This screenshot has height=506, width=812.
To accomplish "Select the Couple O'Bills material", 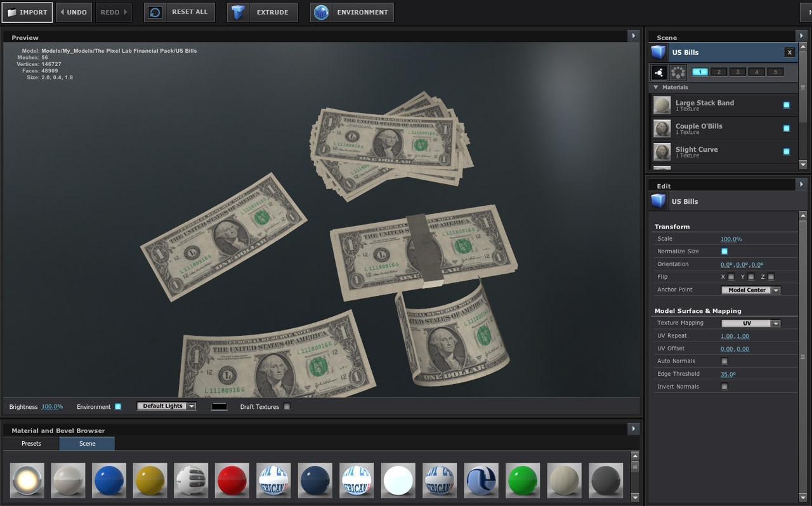I will pos(723,129).
